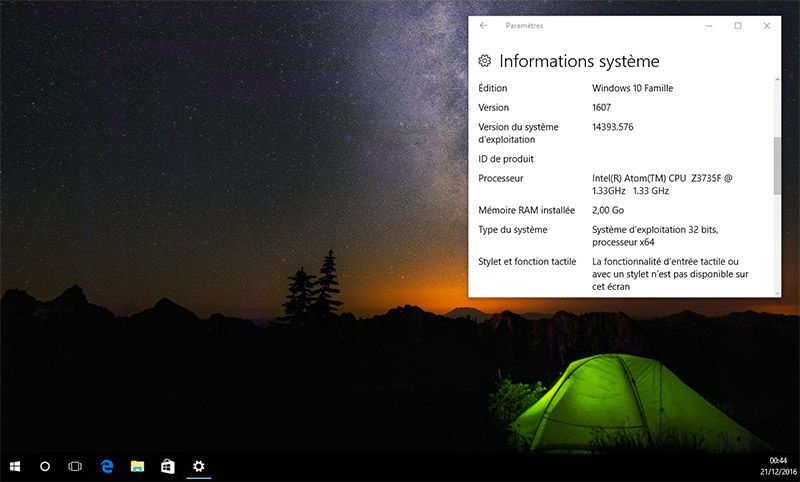
Task: Click the 2,00 Go RAM value
Action: 608,211
